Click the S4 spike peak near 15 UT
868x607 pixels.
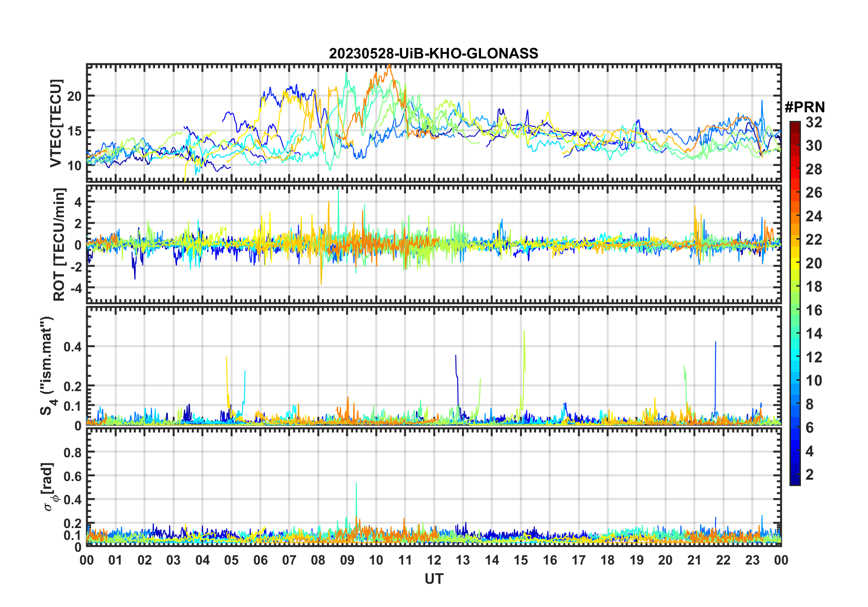(524, 331)
